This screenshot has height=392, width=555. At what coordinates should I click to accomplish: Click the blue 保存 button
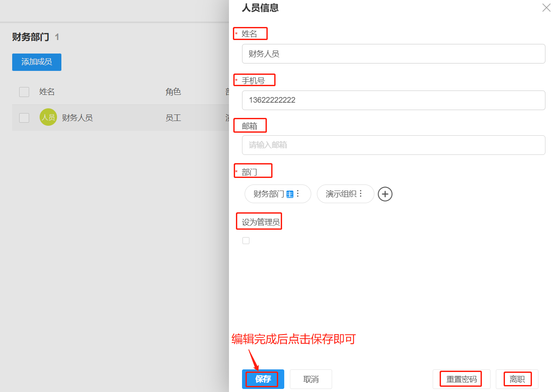coord(262,379)
